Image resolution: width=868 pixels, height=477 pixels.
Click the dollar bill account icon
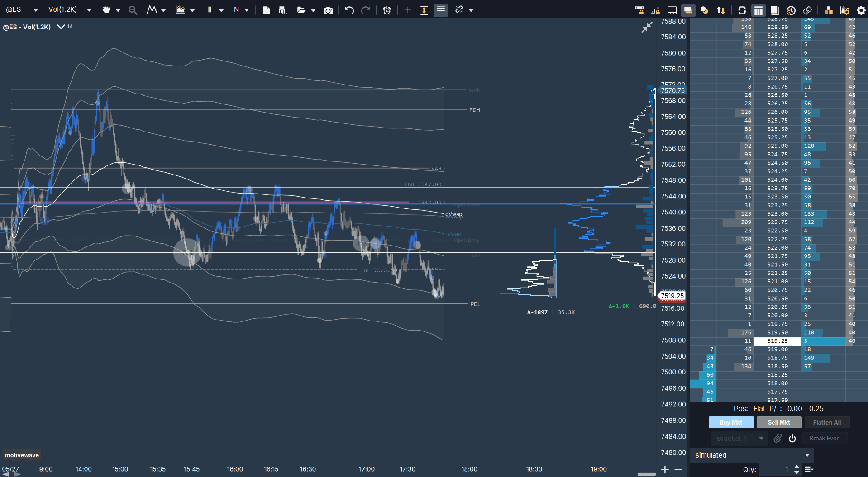[x=807, y=10]
